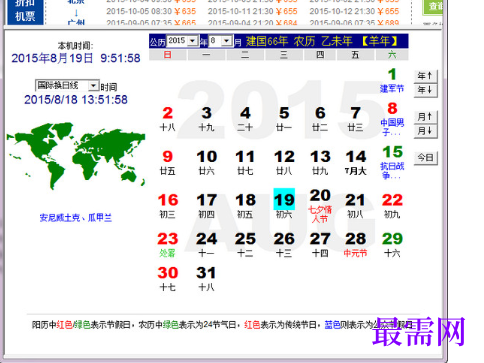This screenshot has width=484, height=363.
Task: Select August 16 in calendar
Action: click(x=168, y=206)
